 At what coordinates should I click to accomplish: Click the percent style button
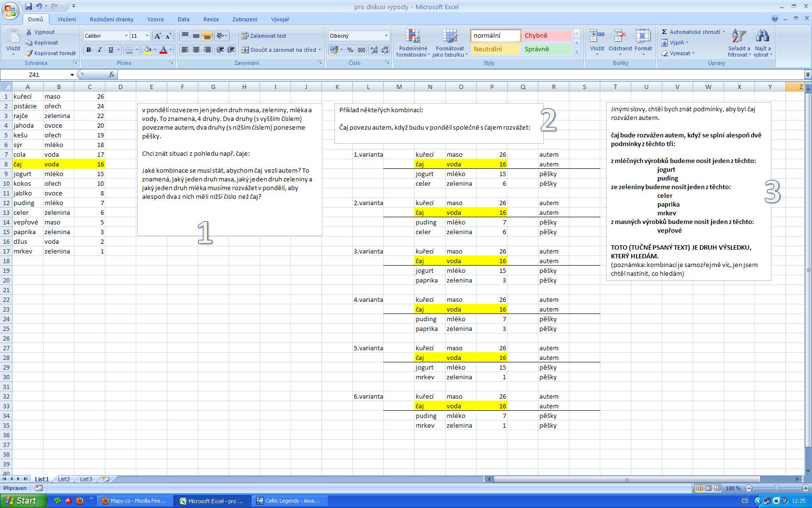[x=350, y=50]
